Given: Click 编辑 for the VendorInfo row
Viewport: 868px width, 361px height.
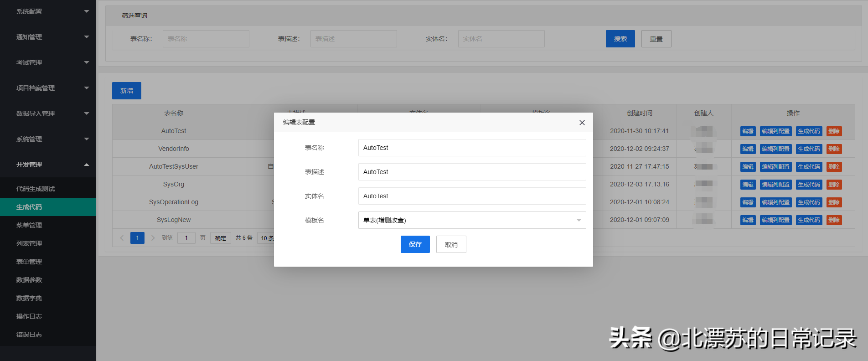Looking at the screenshot, I should click(748, 149).
